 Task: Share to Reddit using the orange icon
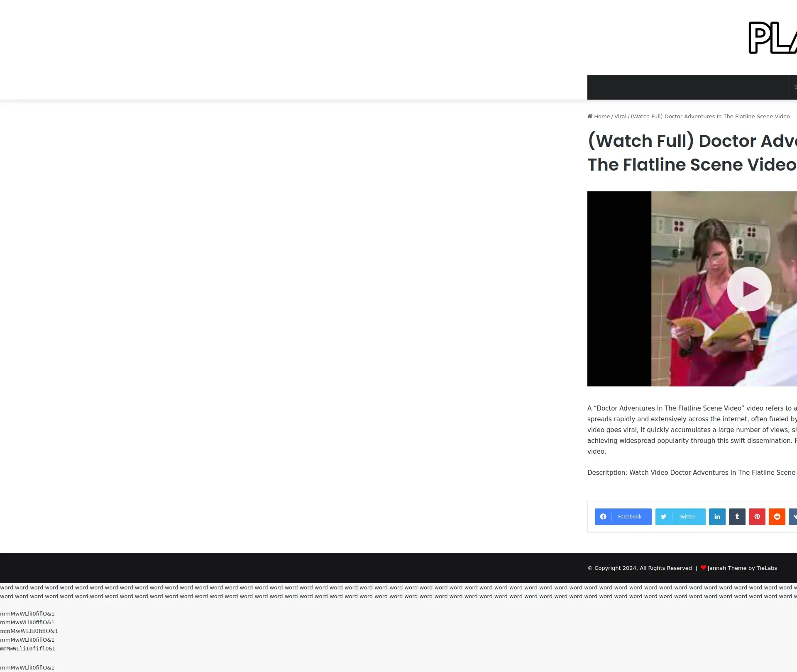point(777,517)
